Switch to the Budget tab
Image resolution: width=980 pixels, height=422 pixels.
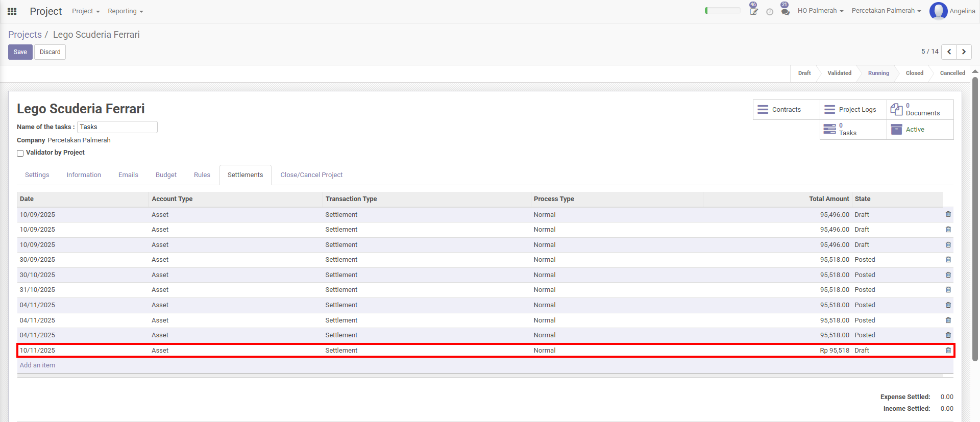coord(166,175)
